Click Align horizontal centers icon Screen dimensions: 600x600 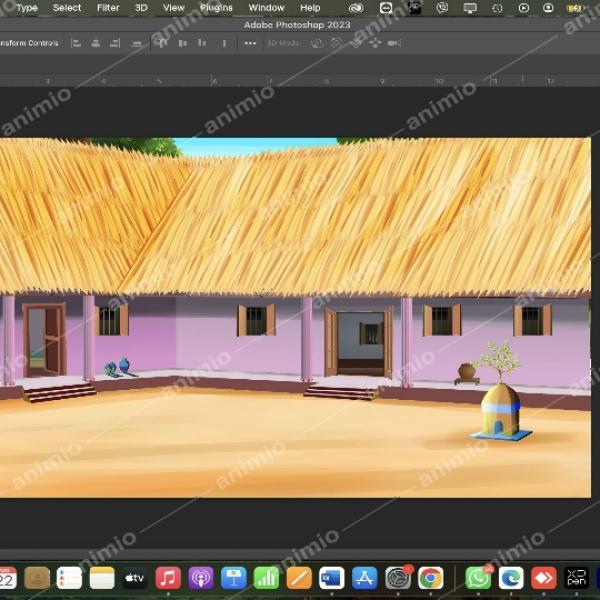[x=96, y=43]
